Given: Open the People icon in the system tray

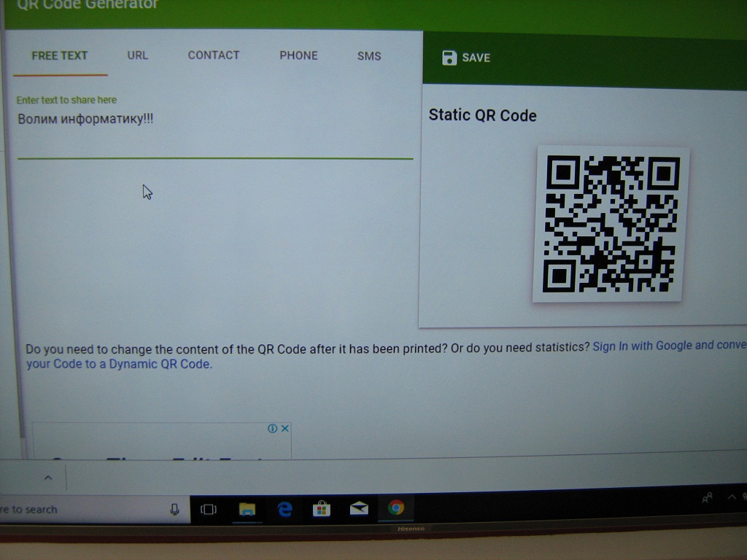Looking at the screenshot, I should point(707,499).
